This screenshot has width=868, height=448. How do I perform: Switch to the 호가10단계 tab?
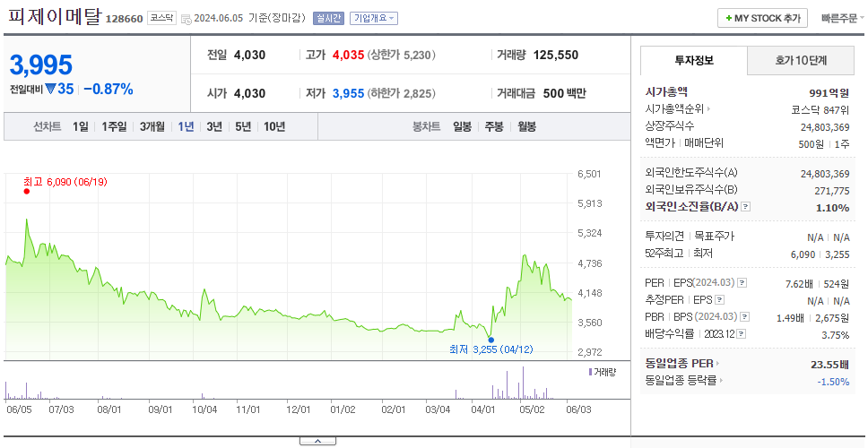801,60
